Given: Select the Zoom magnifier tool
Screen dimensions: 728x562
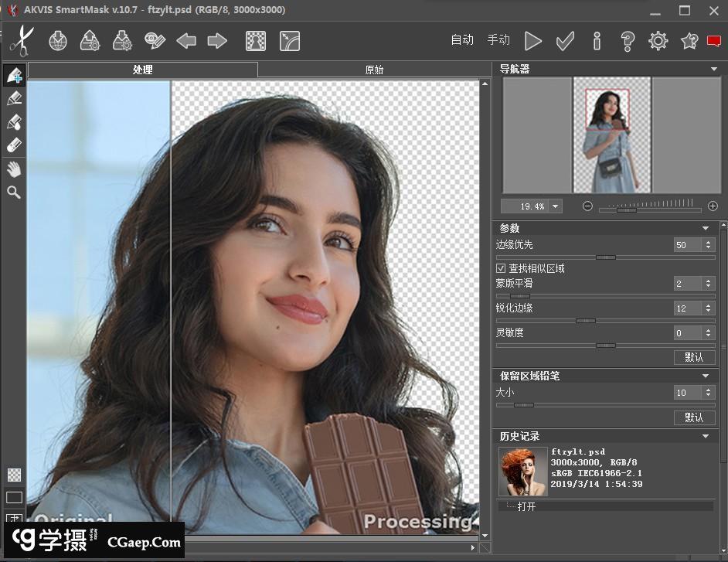Looking at the screenshot, I should 14,192.
